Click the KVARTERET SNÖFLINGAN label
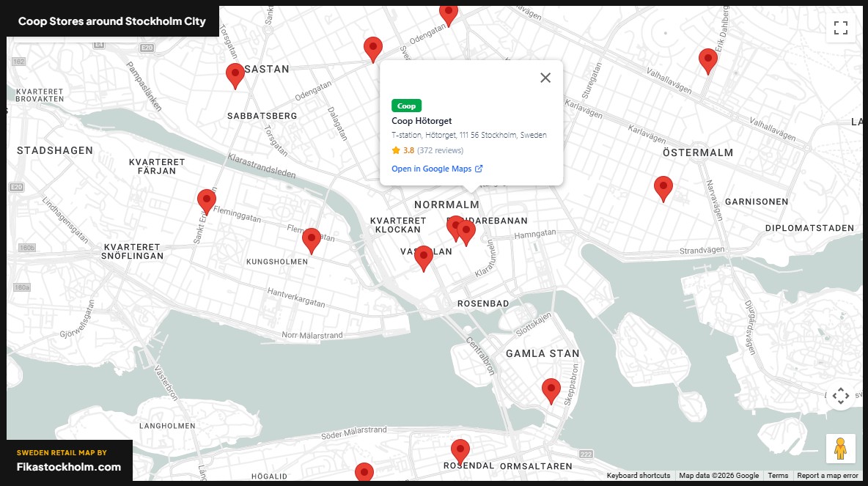The width and height of the screenshot is (868, 486). 132,252
